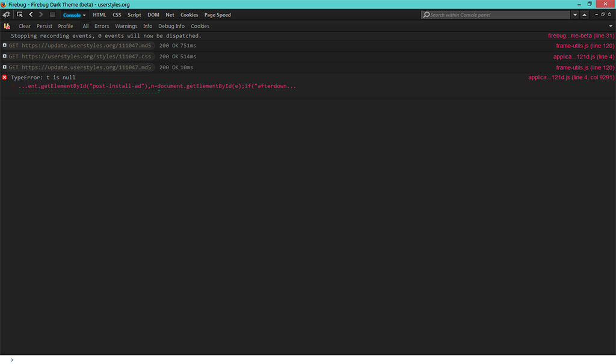
Task: Deactivate Firebug with the power icon
Action: tap(610, 14)
